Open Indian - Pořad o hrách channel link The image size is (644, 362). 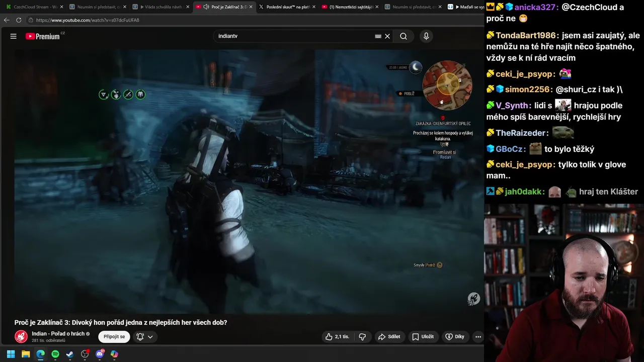[x=58, y=334]
